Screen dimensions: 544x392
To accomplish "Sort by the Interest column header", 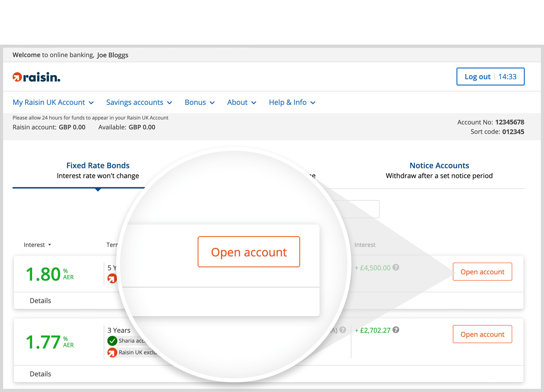I will click(37, 245).
